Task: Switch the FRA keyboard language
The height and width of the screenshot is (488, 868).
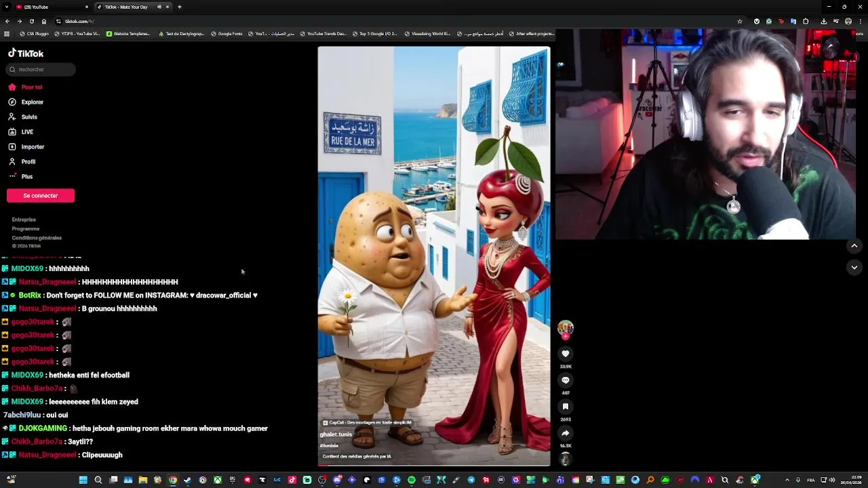Action: pos(811,480)
